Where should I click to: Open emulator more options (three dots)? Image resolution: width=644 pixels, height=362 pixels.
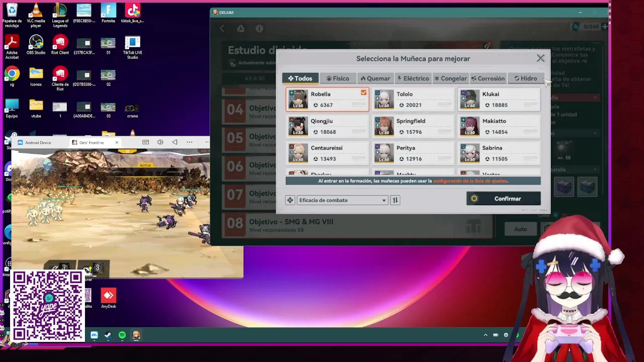tap(190, 142)
